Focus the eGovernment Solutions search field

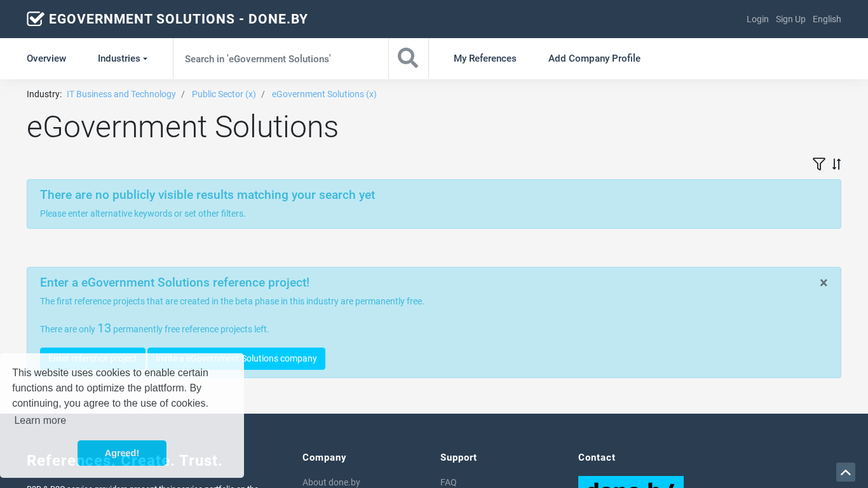click(281, 58)
